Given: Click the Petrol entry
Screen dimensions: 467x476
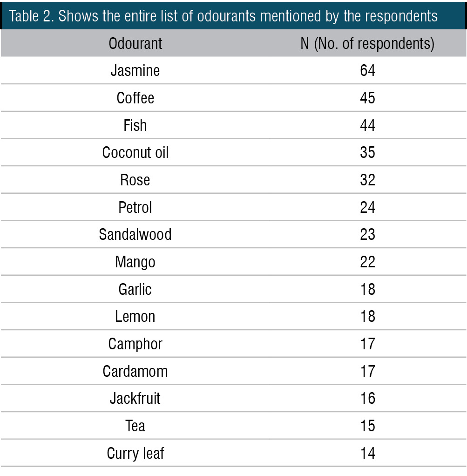Looking at the screenshot, I should [x=135, y=207].
